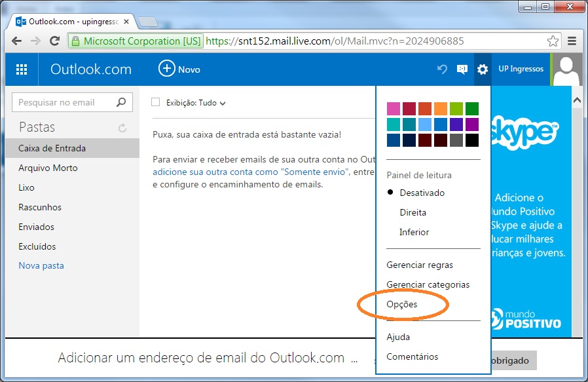Open the UP Ingressos account menu
This screenshot has height=382, width=588.
(521, 69)
